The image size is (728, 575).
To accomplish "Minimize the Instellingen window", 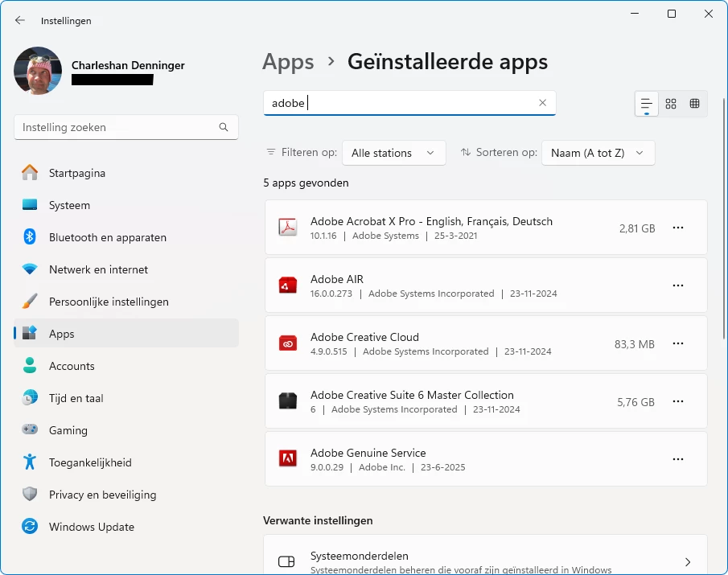I will (x=635, y=14).
